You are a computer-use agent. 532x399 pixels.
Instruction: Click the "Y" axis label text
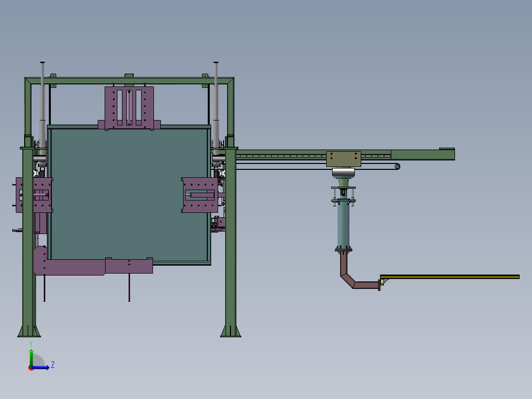click(x=31, y=344)
